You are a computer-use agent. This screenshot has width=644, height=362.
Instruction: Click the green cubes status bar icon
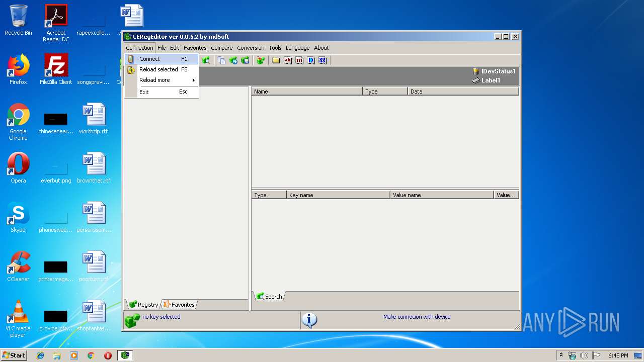tap(132, 321)
